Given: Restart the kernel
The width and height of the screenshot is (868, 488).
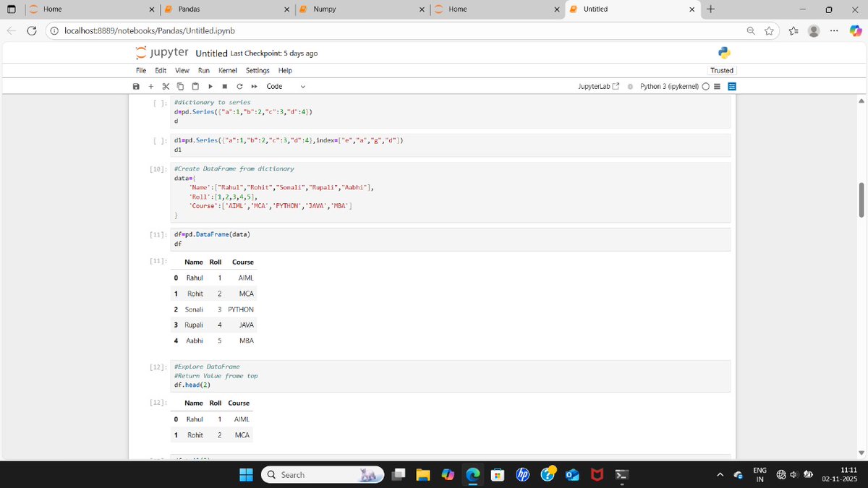Looking at the screenshot, I should (239, 85).
